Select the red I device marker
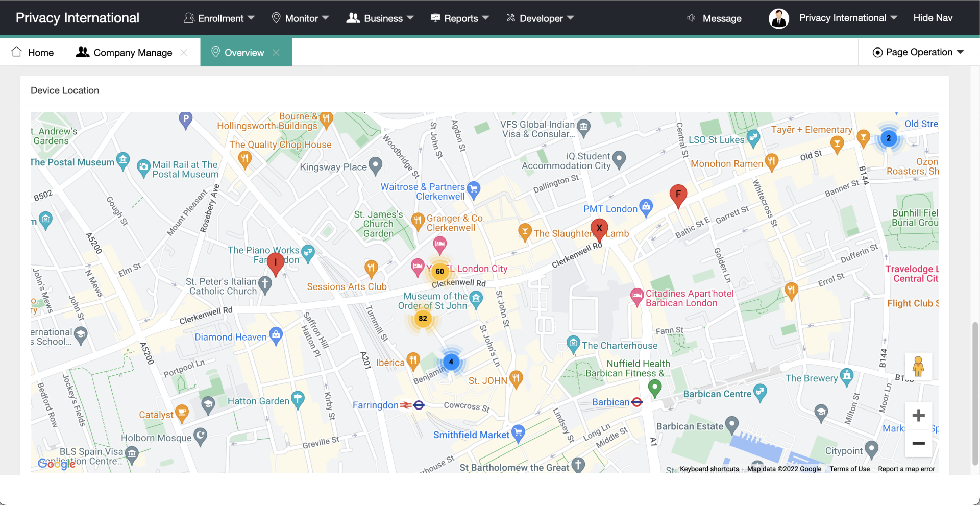The height and width of the screenshot is (505, 980). pos(276,263)
